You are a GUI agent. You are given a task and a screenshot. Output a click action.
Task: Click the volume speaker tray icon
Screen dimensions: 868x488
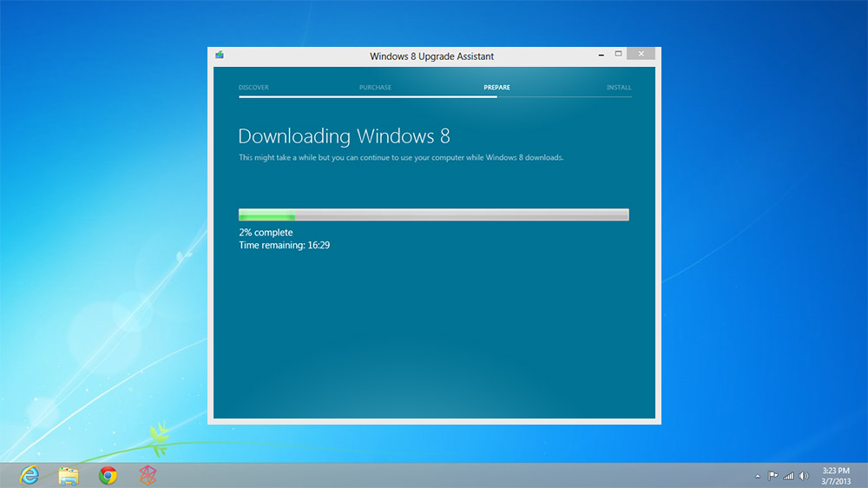point(804,476)
